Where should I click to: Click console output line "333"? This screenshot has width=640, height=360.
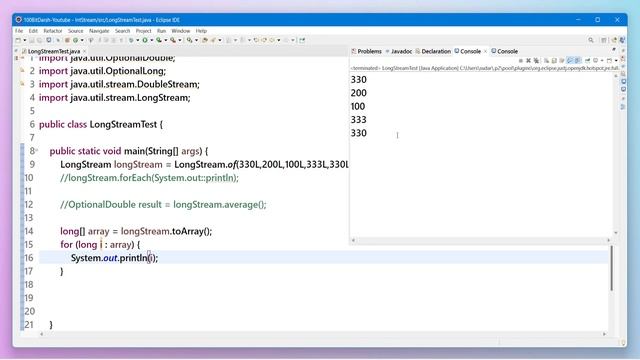(x=358, y=120)
